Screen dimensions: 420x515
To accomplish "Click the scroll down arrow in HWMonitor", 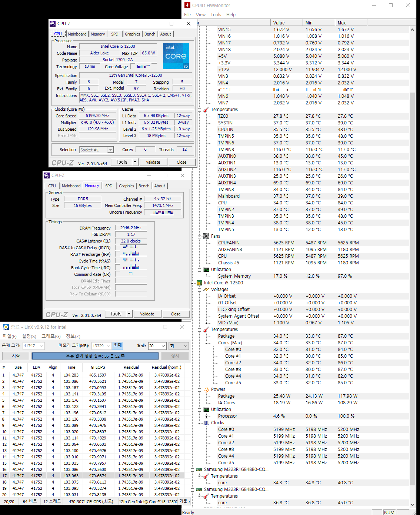I will [413, 505].
